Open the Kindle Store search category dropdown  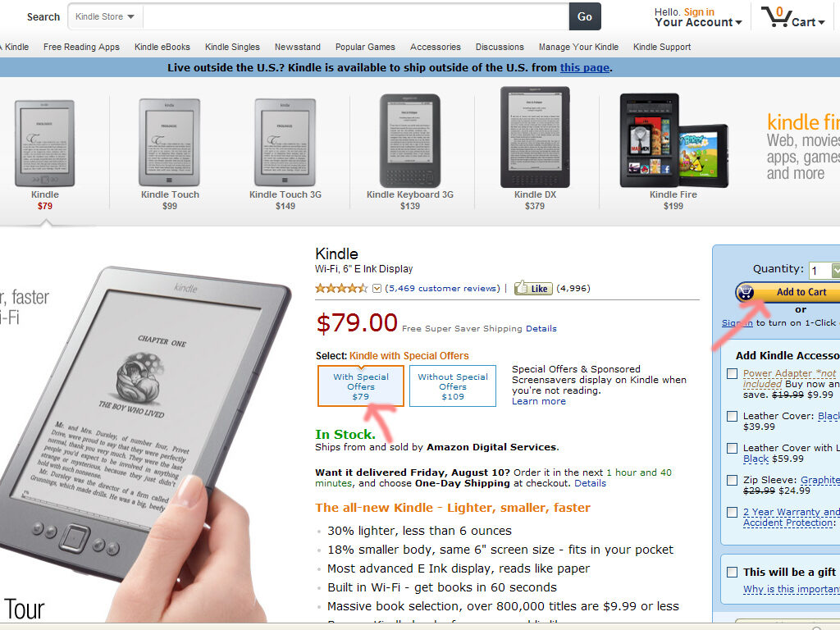(x=104, y=16)
